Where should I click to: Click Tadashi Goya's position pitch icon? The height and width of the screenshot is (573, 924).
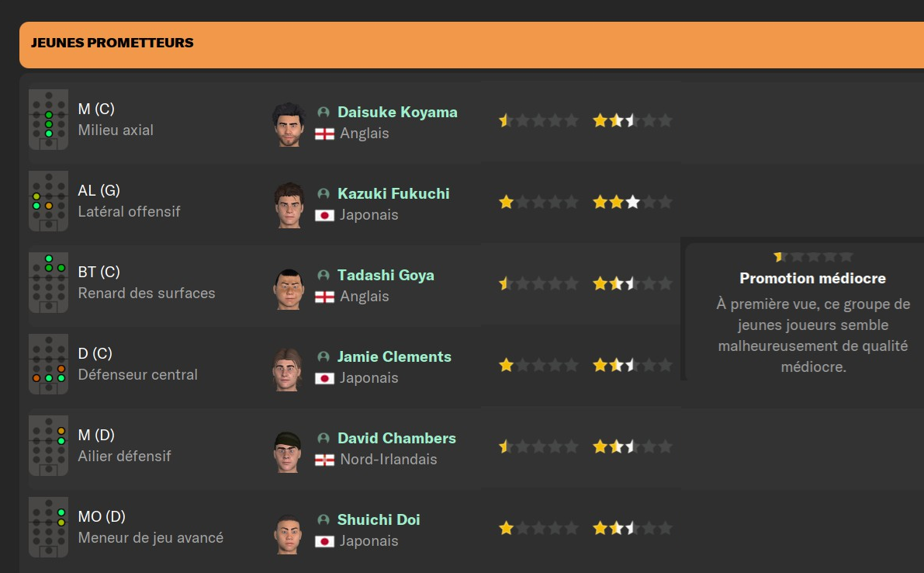48,283
